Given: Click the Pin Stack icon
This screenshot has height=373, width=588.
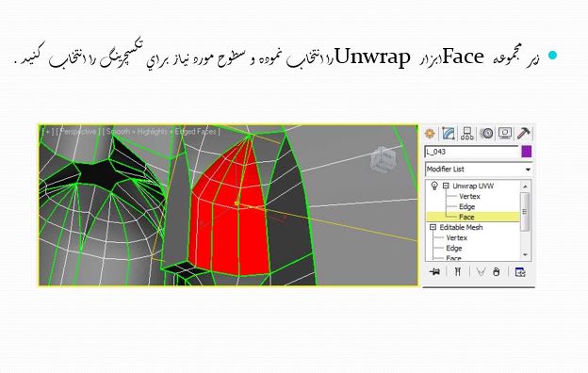Looking at the screenshot, I should [434, 272].
